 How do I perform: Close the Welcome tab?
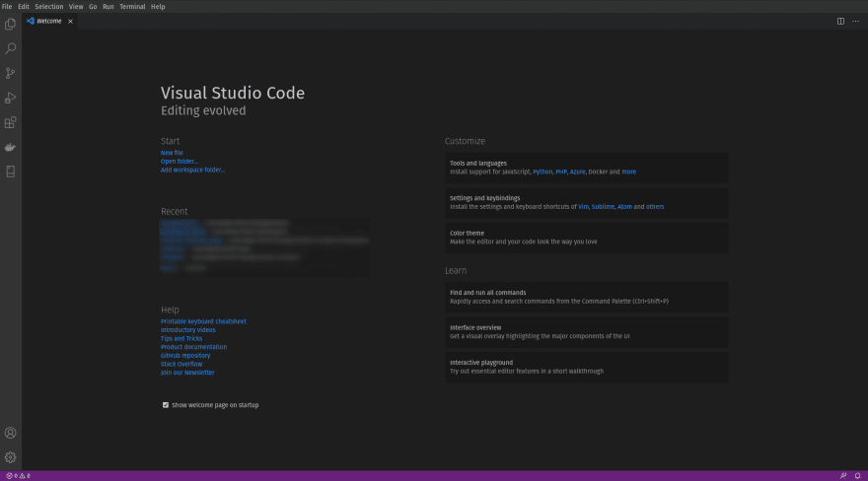tap(70, 21)
